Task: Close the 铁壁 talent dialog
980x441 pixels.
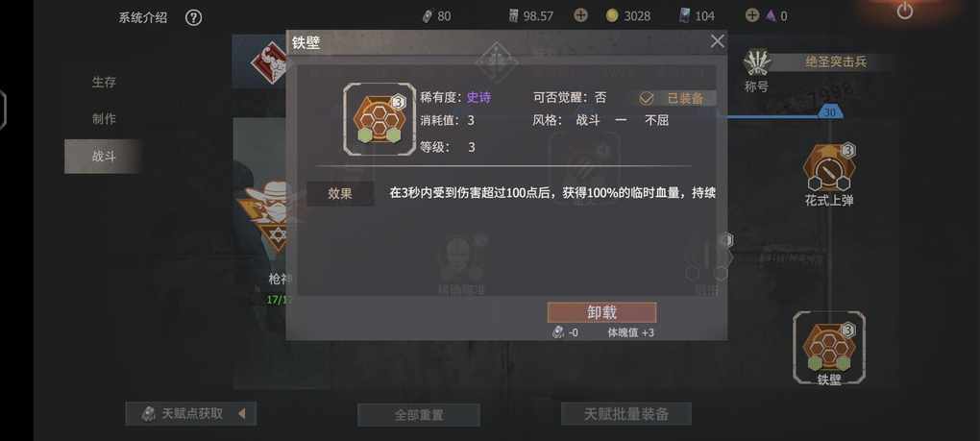Action: (x=717, y=41)
